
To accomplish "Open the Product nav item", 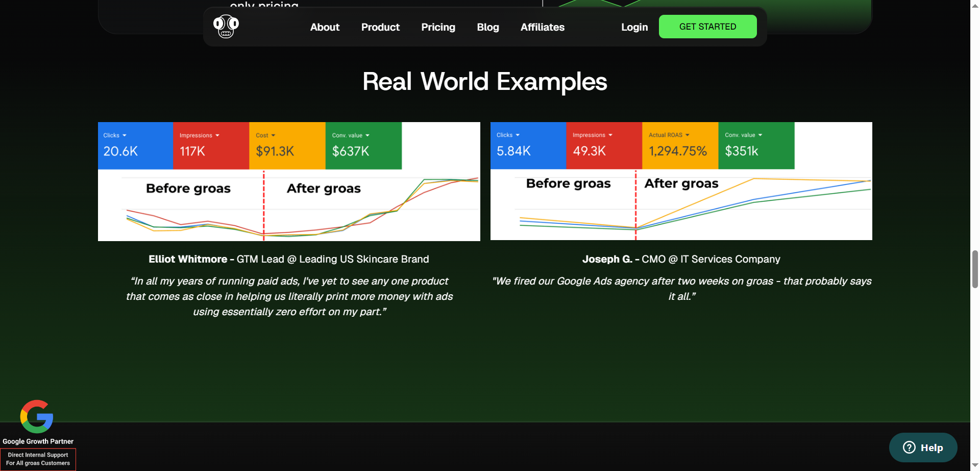I will click(380, 27).
